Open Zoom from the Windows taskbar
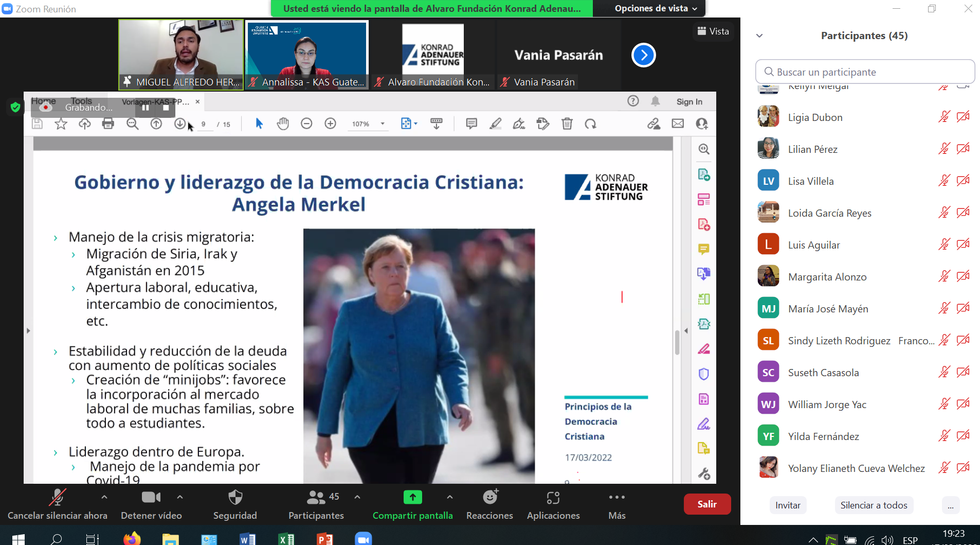 click(363, 539)
